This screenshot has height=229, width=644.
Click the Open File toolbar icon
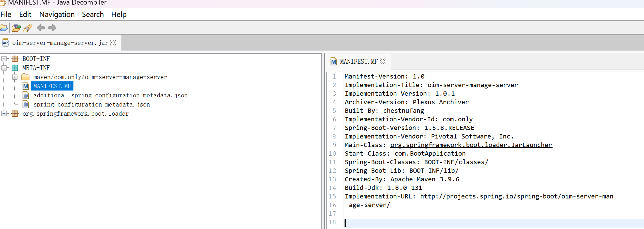pyautogui.click(x=4, y=28)
